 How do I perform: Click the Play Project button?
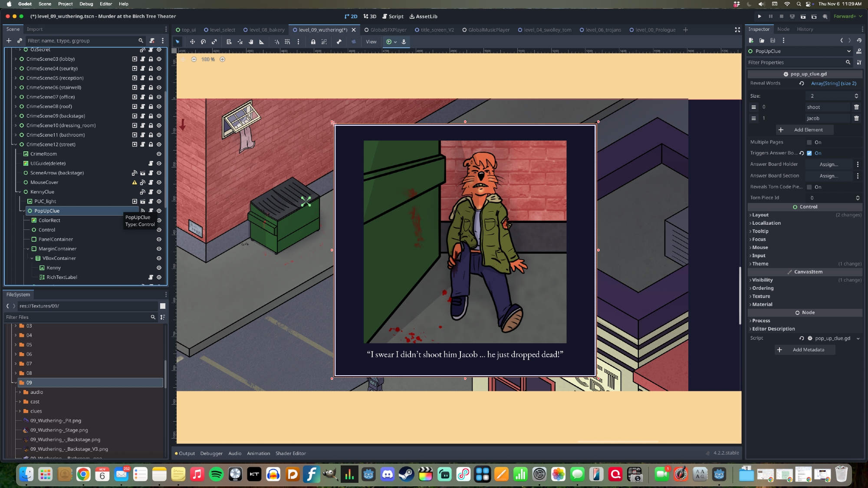click(759, 16)
